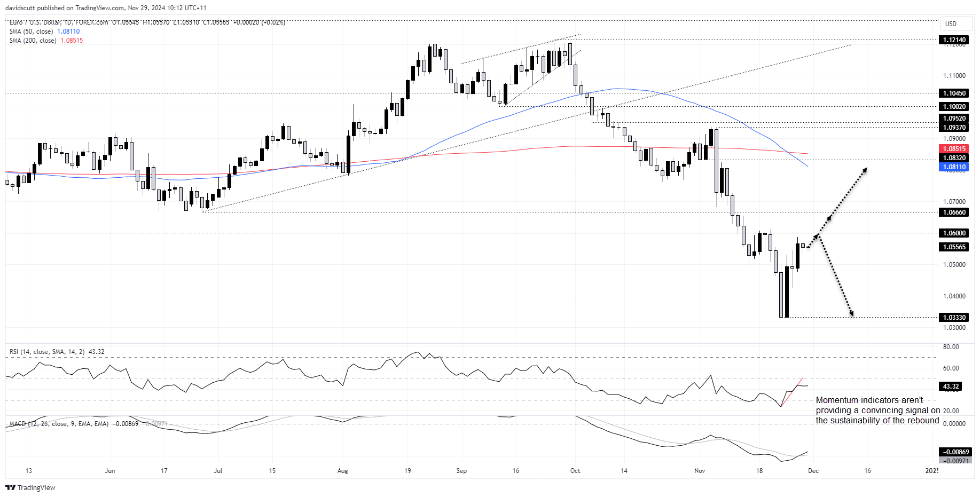The image size is (980, 497).
Task: Select the Euro / U.S. Dollar symbol legend
Action: pos(147,22)
